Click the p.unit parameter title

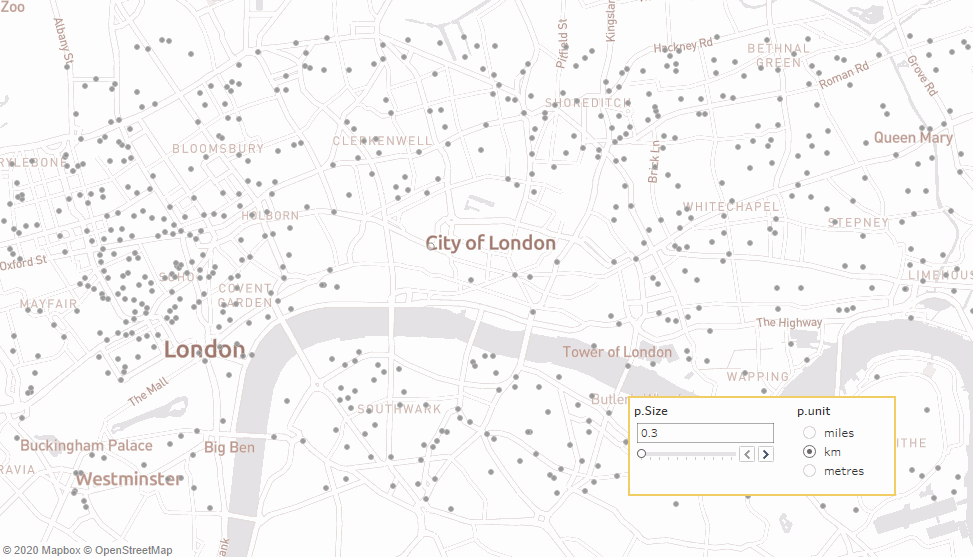814,411
